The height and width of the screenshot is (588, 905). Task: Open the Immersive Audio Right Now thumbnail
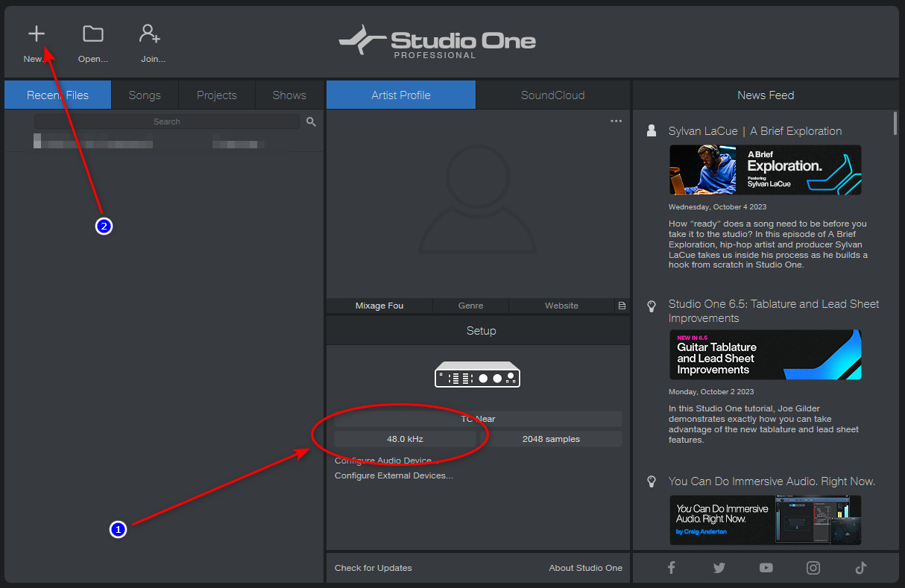765,520
